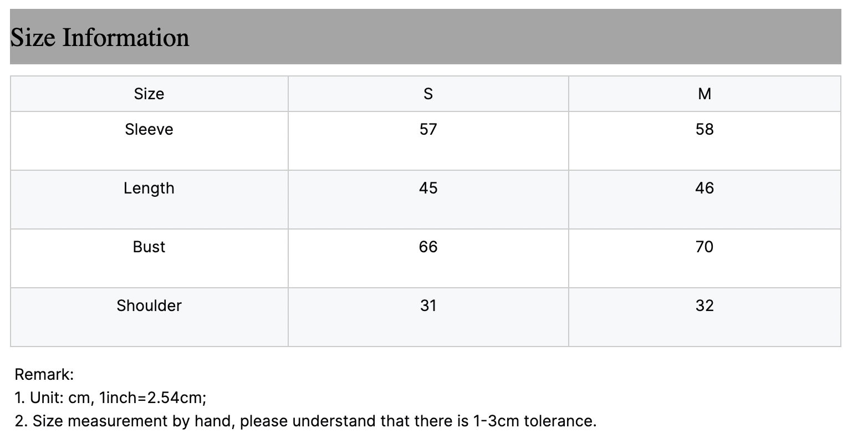Select the Length row label
Screen dimensions: 868x438
[149, 188]
